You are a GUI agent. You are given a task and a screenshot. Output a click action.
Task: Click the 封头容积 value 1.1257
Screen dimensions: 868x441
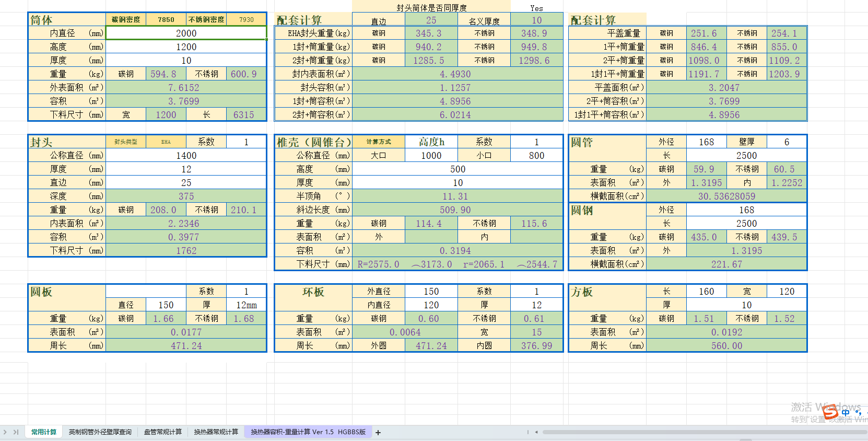click(x=458, y=87)
